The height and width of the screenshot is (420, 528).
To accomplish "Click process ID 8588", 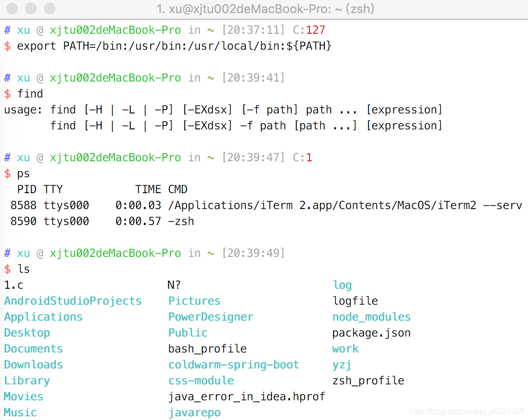I will click(23, 205).
